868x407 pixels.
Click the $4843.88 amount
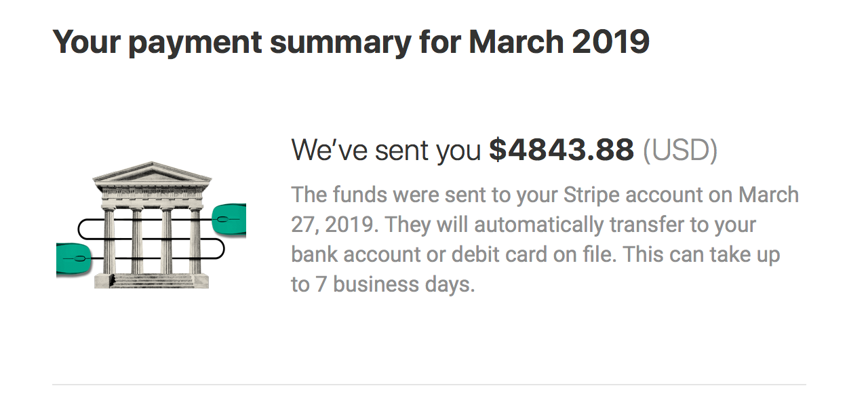(561, 150)
